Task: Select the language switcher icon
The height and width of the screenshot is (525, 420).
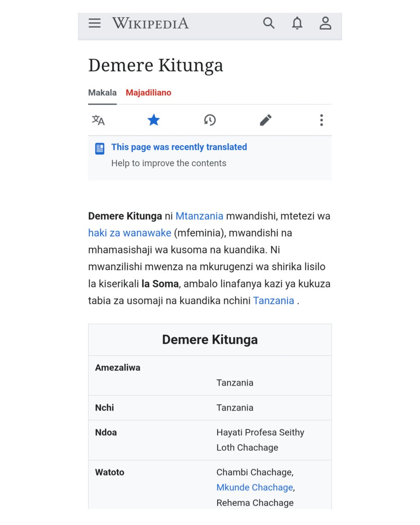Action: [98, 120]
